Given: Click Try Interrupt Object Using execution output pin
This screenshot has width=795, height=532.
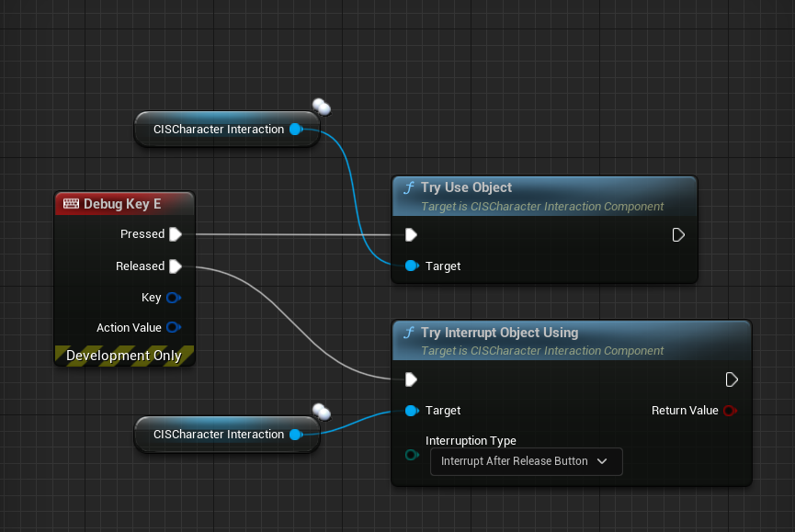Looking at the screenshot, I should (x=732, y=379).
